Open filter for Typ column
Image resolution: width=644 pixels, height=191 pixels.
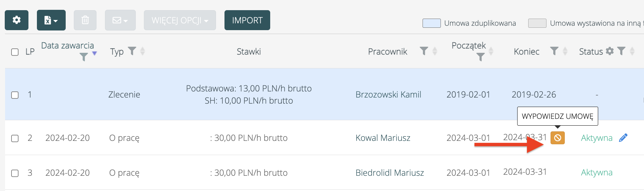coord(132,51)
